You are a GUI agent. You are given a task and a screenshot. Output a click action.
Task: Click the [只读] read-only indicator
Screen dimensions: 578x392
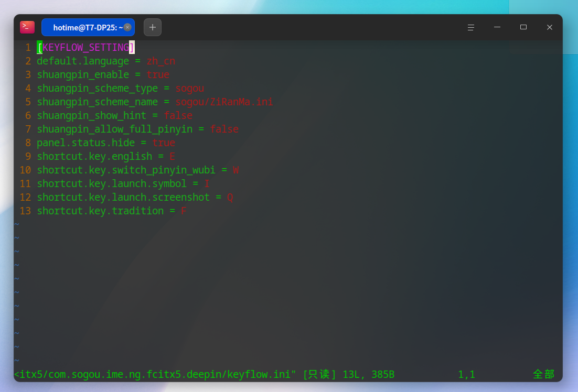tap(319, 374)
